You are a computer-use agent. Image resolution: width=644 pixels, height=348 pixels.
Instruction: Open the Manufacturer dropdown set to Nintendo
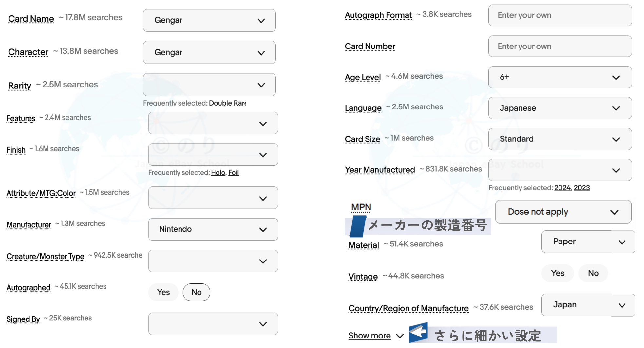tap(213, 229)
